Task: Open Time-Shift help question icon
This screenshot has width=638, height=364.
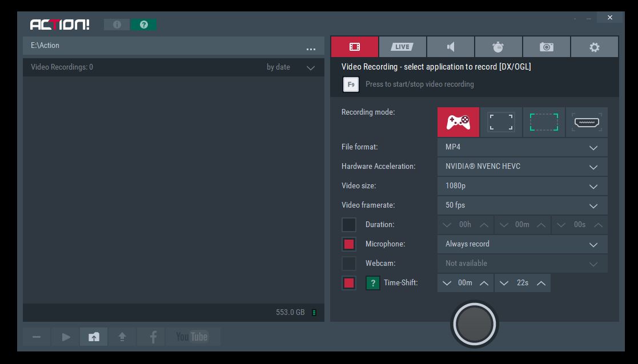Action: [373, 283]
